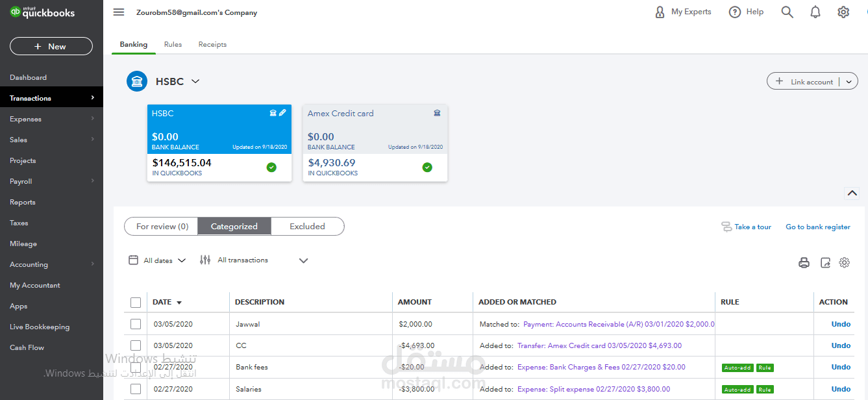Edit the HSBC card pencil icon
Screen dimensions: 868x400
point(282,113)
